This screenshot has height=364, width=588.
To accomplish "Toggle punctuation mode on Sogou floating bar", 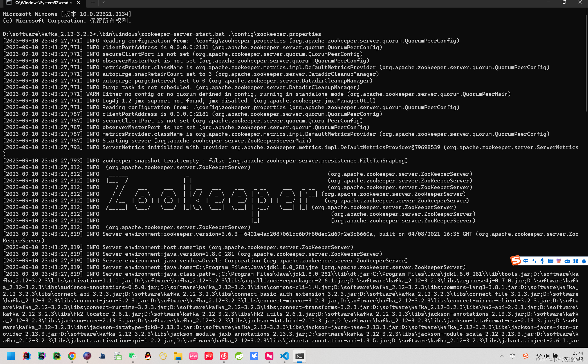I will (x=534, y=261).
